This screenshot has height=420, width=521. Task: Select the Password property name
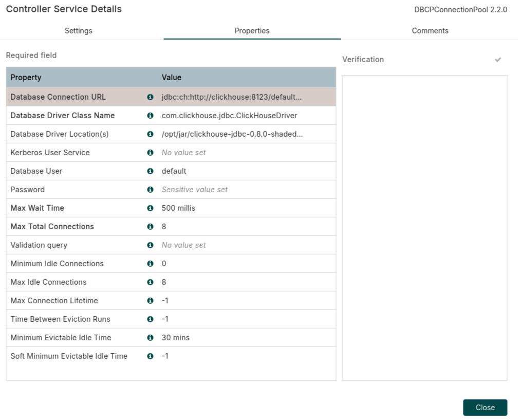pyautogui.click(x=28, y=190)
